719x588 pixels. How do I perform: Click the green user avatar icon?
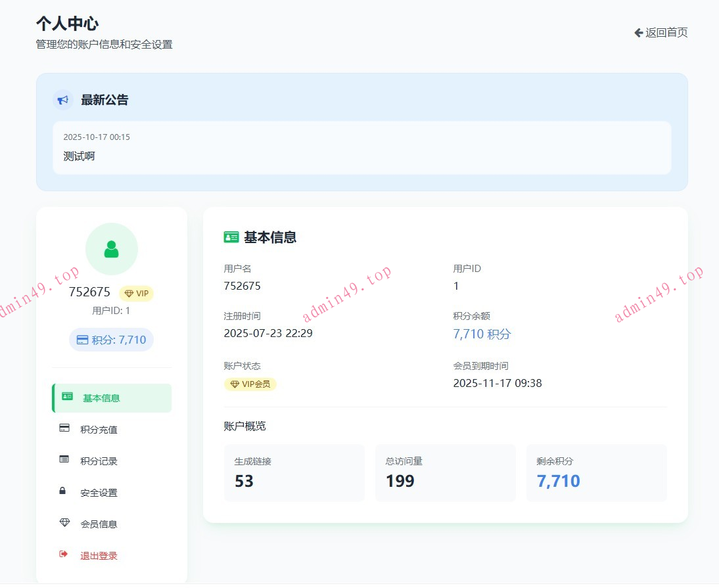click(111, 249)
